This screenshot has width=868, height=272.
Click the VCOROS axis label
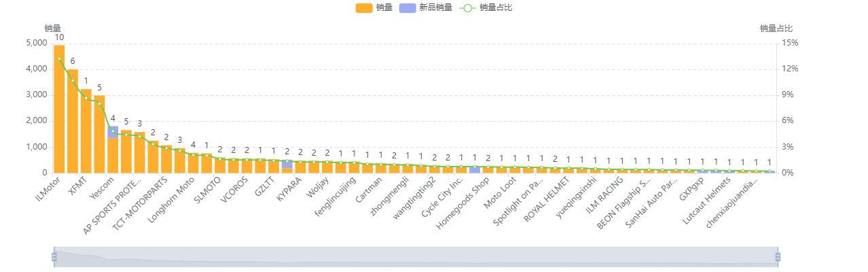pos(234,192)
